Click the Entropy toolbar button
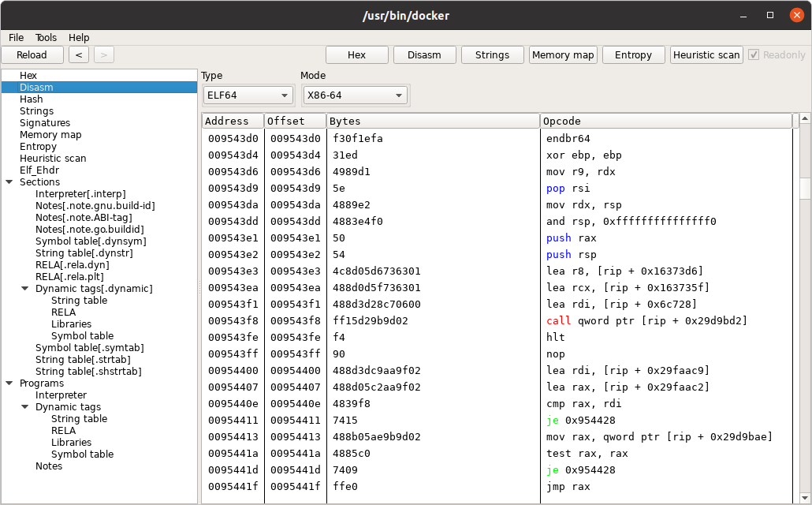Viewport: 812px width, 505px height. pos(633,55)
